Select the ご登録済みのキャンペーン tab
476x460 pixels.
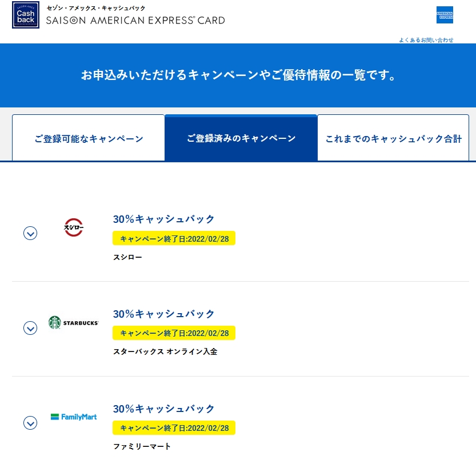241,138
